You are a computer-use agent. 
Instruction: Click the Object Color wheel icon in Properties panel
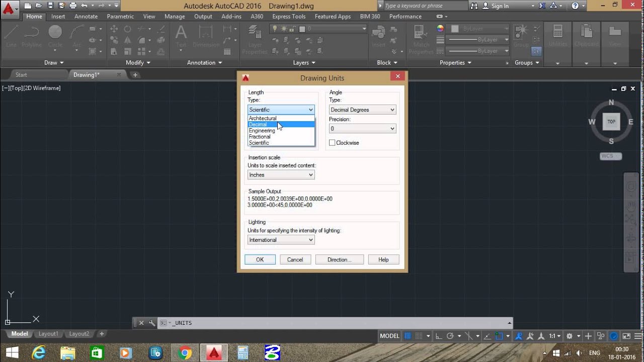(440, 29)
